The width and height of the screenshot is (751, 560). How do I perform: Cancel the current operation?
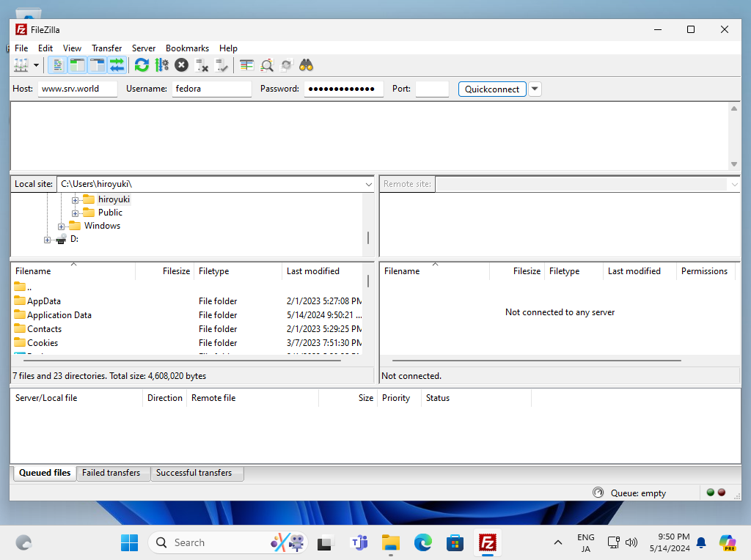coord(182,65)
